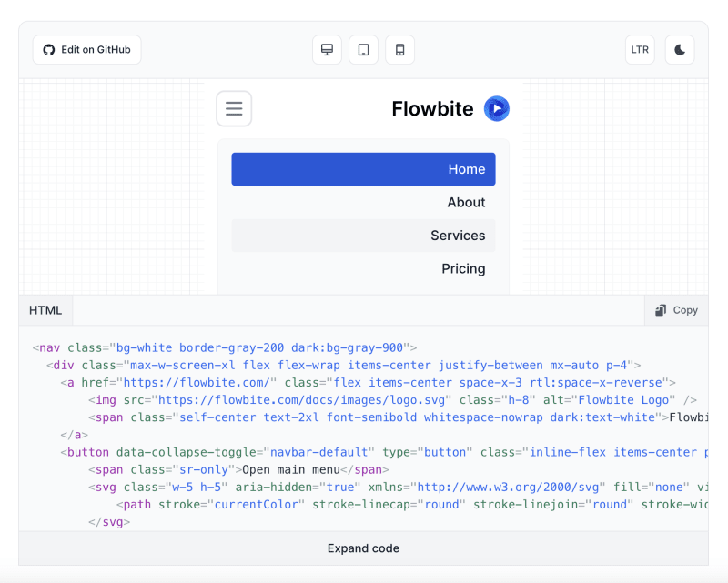Copy the code with the Copy button
This screenshot has height=583, width=728.
pyautogui.click(x=676, y=310)
